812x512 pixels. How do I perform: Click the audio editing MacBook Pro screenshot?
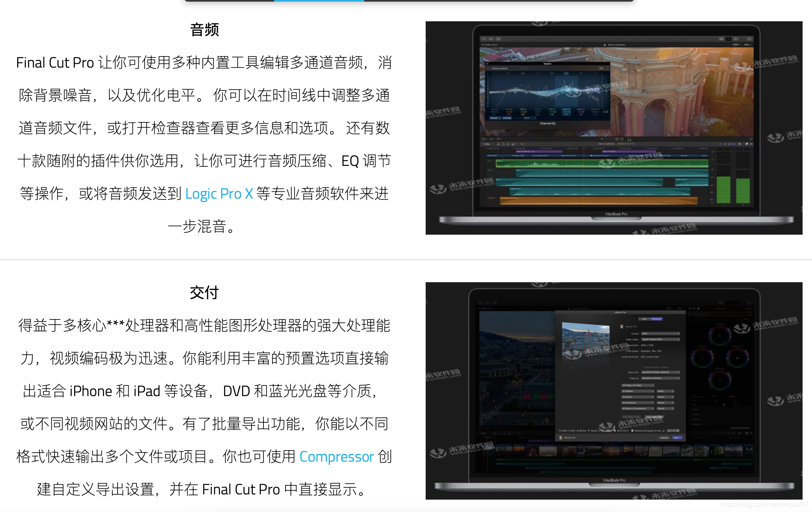[614, 128]
